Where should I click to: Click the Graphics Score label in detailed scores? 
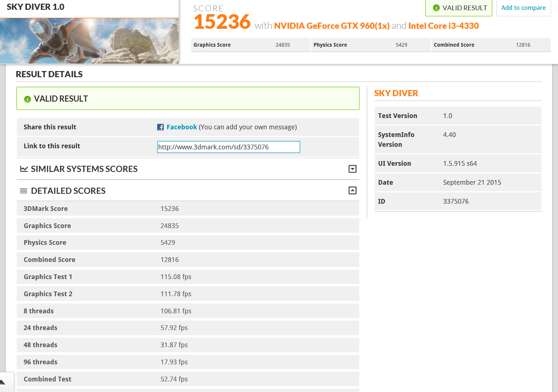coord(47,226)
